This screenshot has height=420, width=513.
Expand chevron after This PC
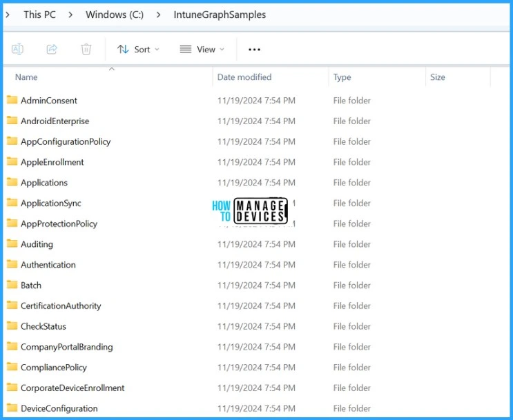pyautogui.click(x=70, y=14)
